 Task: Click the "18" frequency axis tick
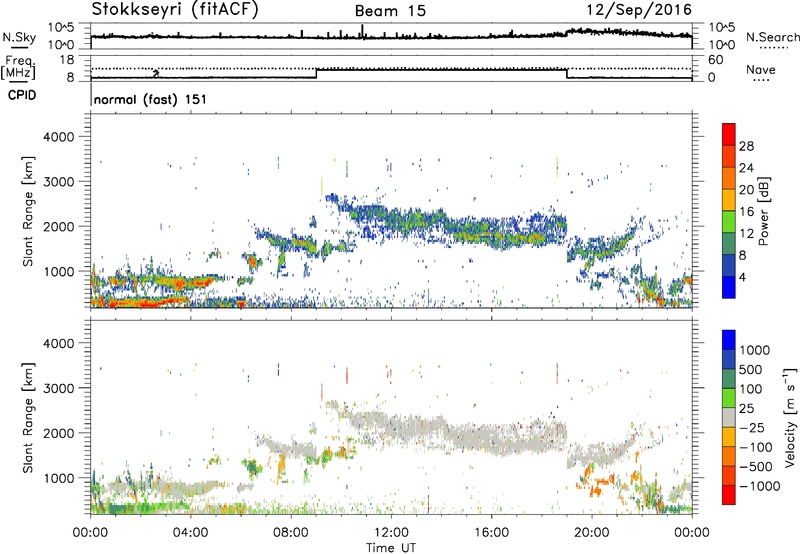tap(66, 60)
